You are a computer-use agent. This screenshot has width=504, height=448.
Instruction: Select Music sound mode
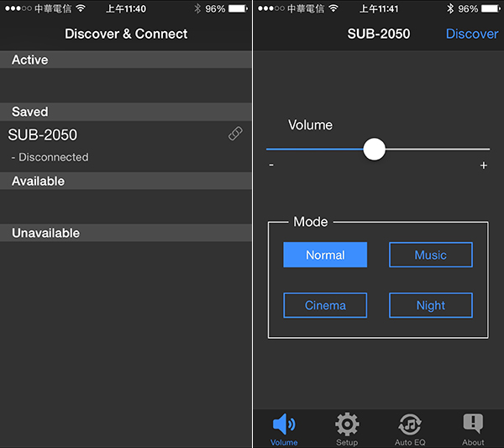(x=431, y=255)
